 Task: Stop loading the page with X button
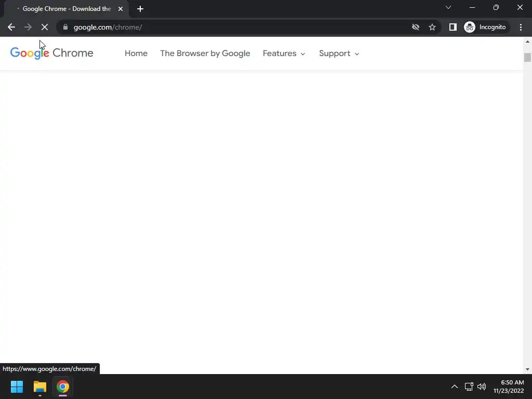pyautogui.click(x=45, y=27)
